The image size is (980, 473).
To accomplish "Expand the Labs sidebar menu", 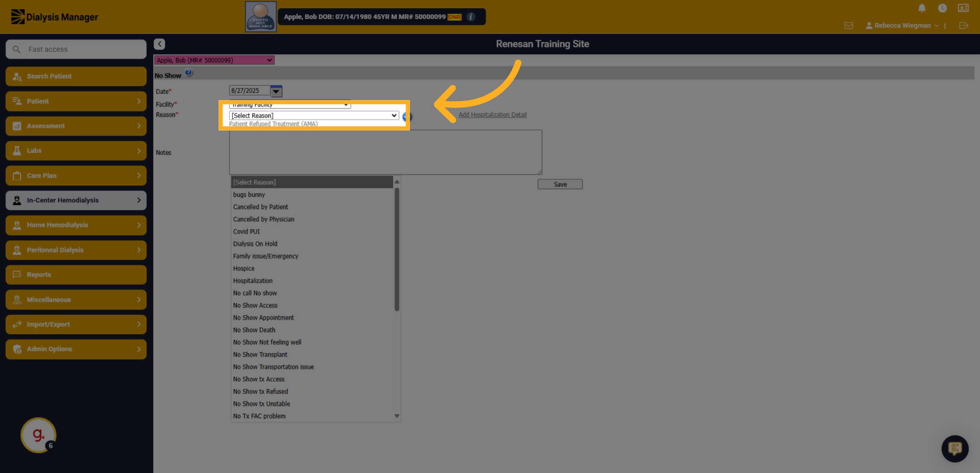I will coord(76,151).
